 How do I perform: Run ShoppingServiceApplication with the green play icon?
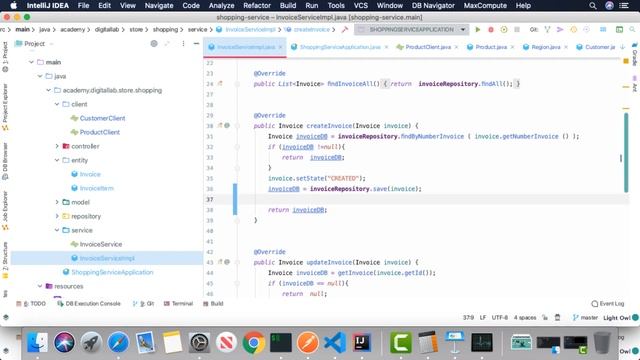(478, 29)
